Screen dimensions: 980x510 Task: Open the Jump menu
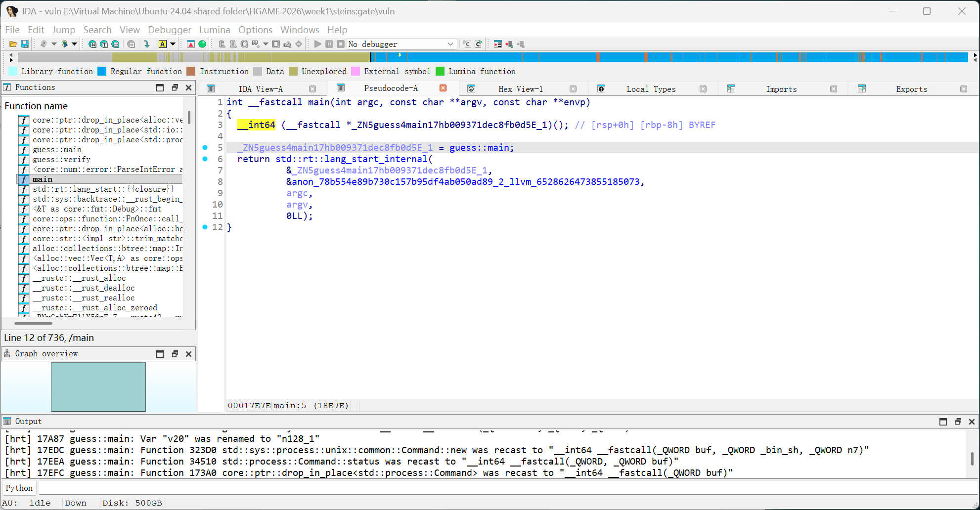tap(64, 30)
